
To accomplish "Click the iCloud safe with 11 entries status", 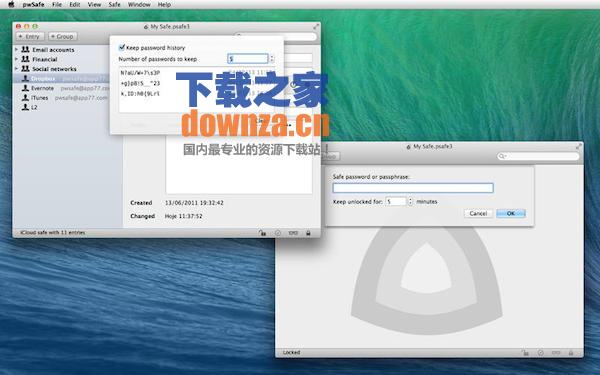I will 52,232.
